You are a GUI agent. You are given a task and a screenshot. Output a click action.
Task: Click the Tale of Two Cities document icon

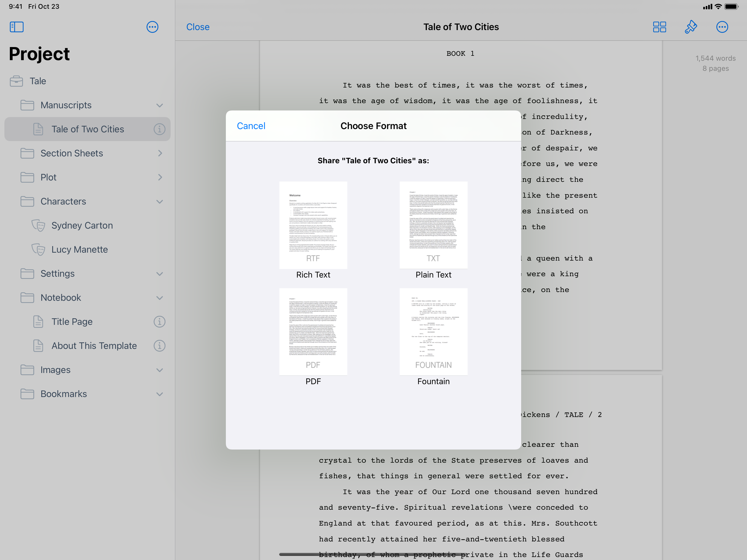[x=38, y=129]
